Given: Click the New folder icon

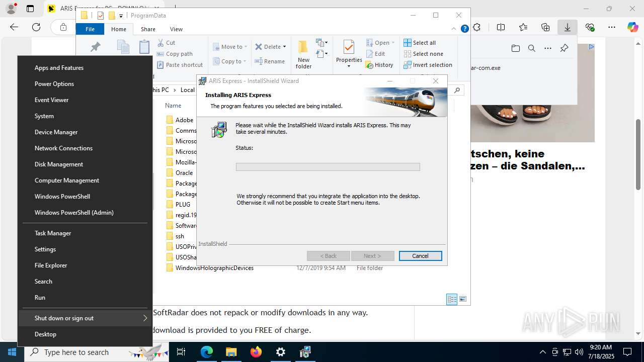Looking at the screenshot, I should pyautogui.click(x=303, y=54).
